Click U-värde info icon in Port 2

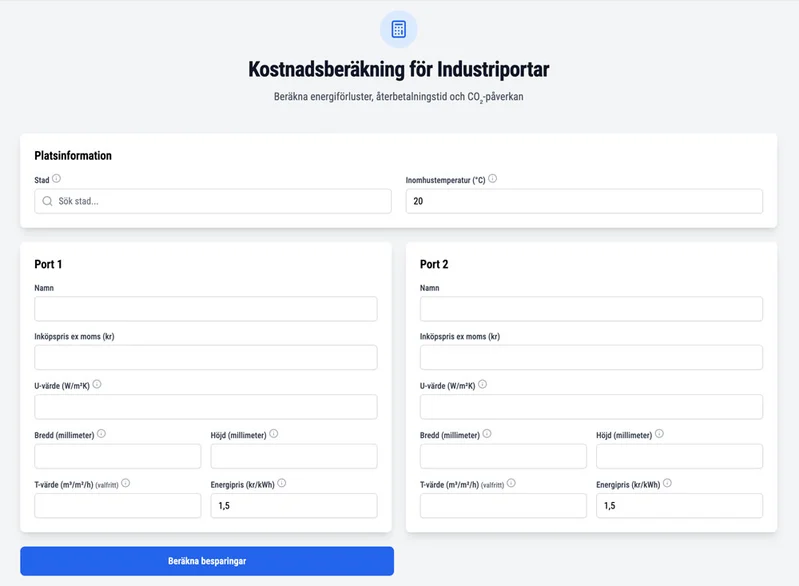(x=482, y=384)
